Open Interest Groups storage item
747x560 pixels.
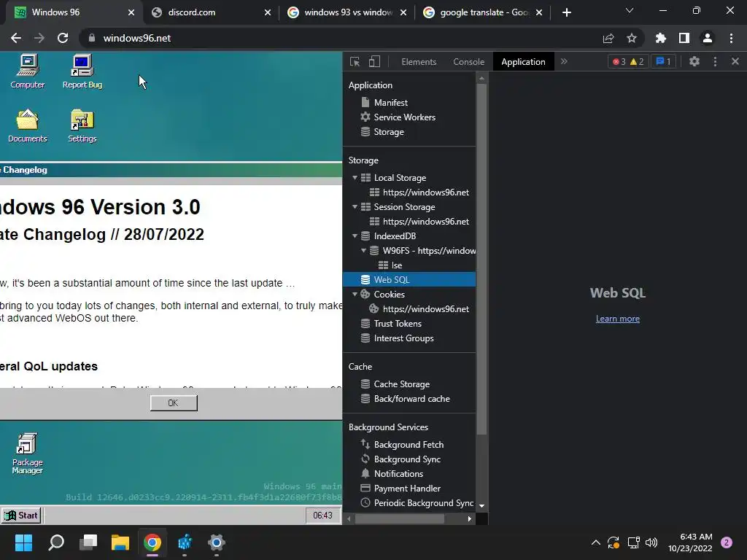(403, 338)
